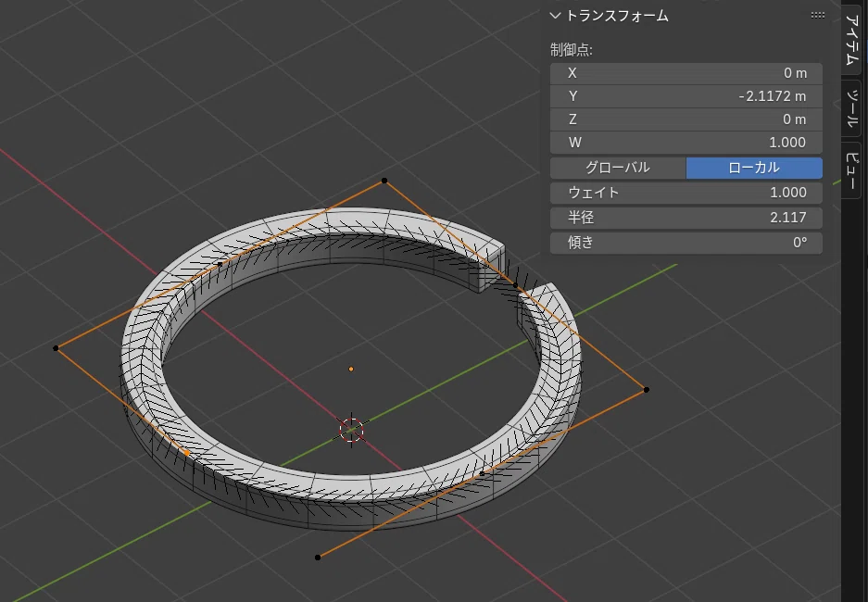The width and height of the screenshot is (868, 602).
Task: Open the アイテム sidebar tab
Action: click(x=852, y=39)
